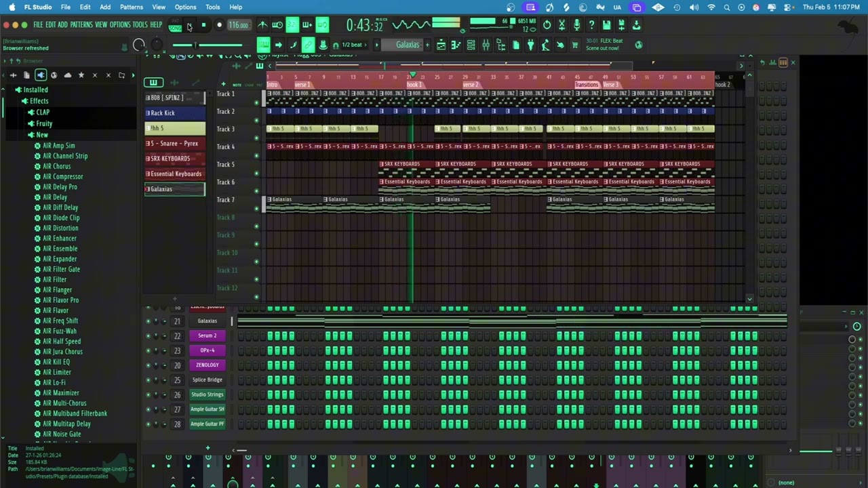Expand the CLAP folder in browser
Screen dimensions: 868x488
tap(39, 113)
